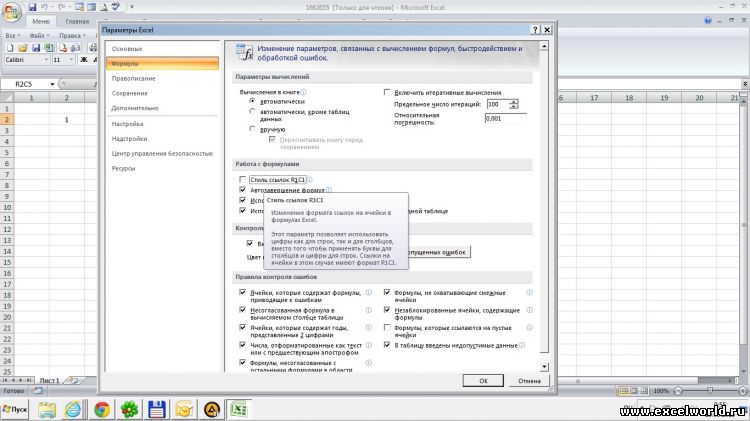750x421 pixels.
Task: Select автоматически, кроме таблиц данных radio
Action: (252, 111)
